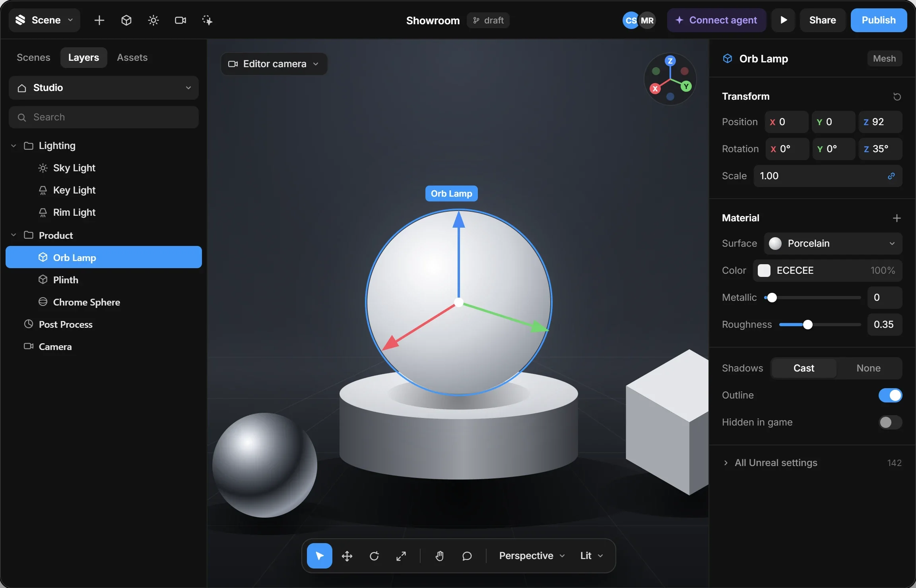Click the Metallic slider handle
The height and width of the screenshot is (588, 916).
tap(772, 298)
